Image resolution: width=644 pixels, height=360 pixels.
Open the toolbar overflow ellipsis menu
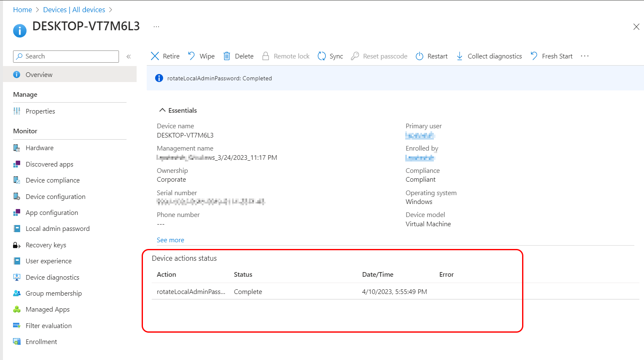click(x=585, y=56)
